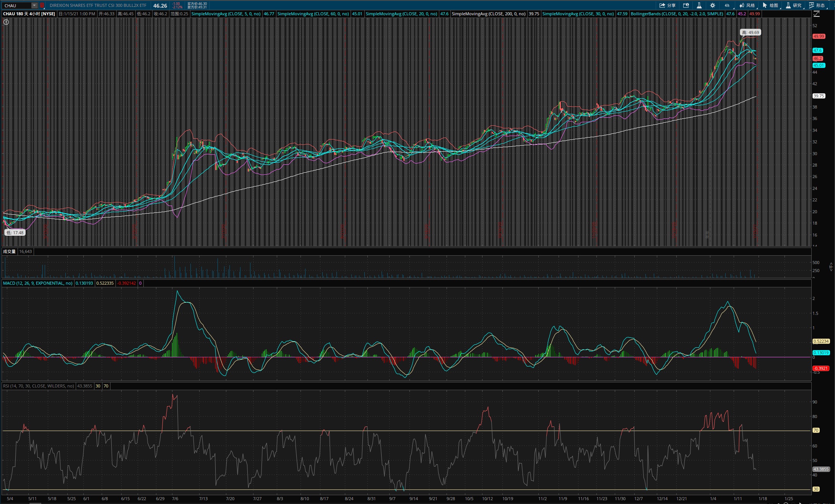This screenshot has height=504, width=835.
Task: Click the MACD -0.3921 histogram value tag
Action: coord(820,368)
